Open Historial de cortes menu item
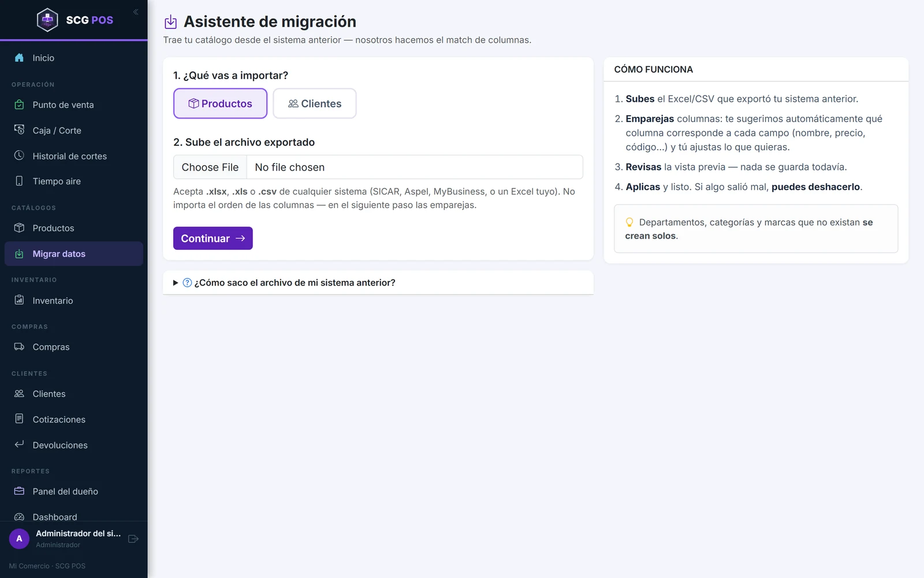 point(74,156)
